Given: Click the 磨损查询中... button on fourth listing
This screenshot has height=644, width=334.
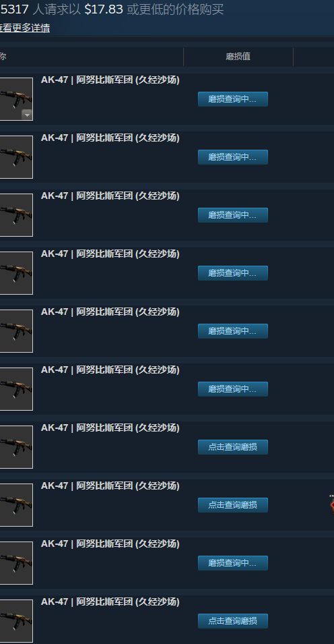Looking at the screenshot, I should [x=232, y=273].
